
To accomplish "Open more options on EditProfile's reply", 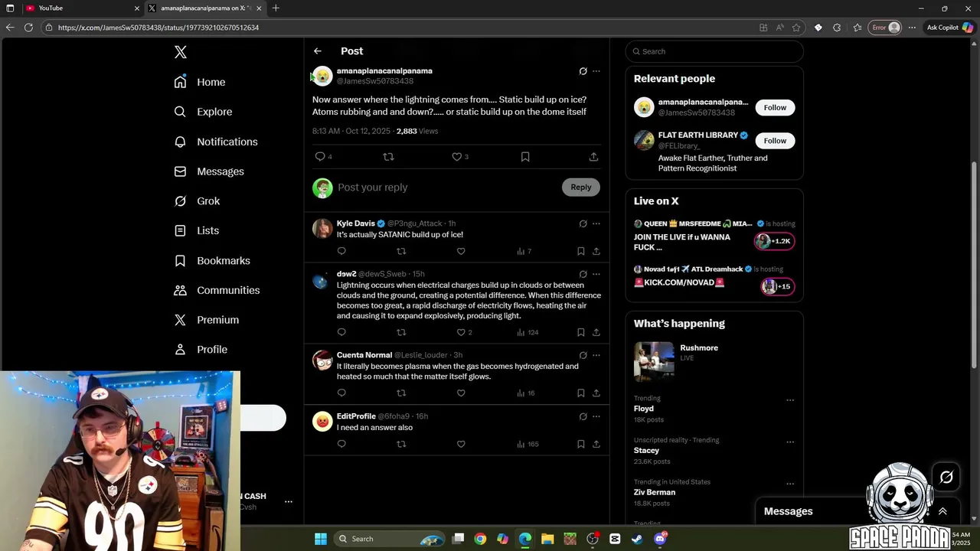I will coord(596,416).
